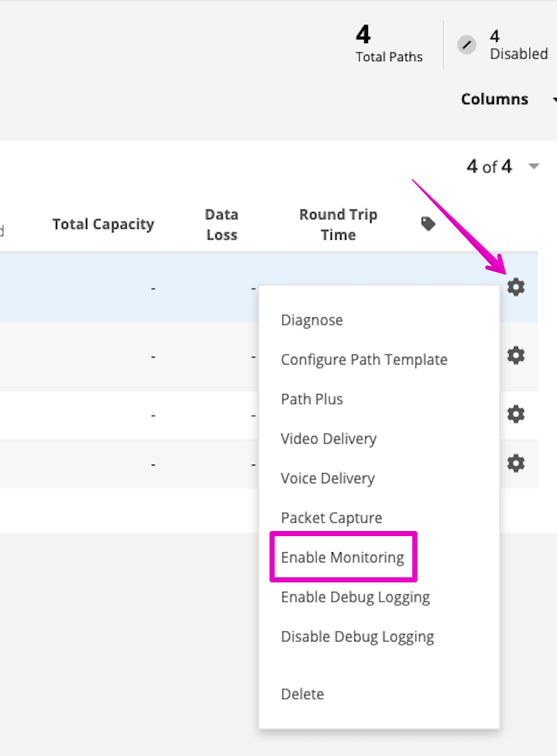Open the fourth row's gear settings
The height and width of the screenshot is (756, 557).
click(516, 463)
